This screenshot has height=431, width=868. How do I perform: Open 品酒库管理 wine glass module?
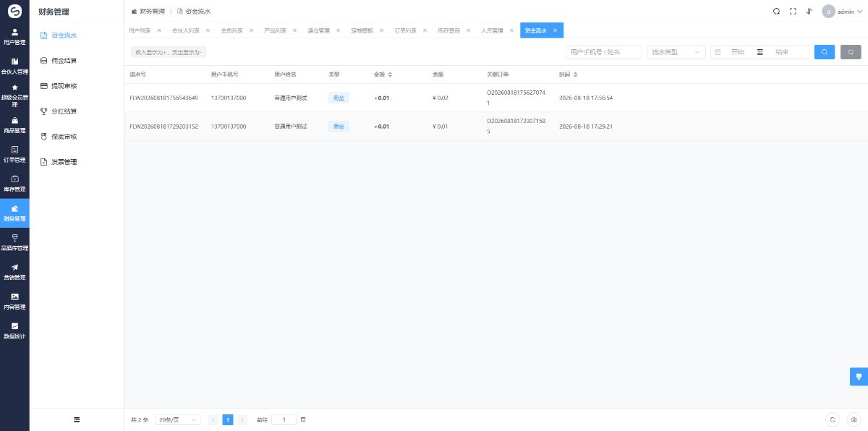(x=14, y=242)
